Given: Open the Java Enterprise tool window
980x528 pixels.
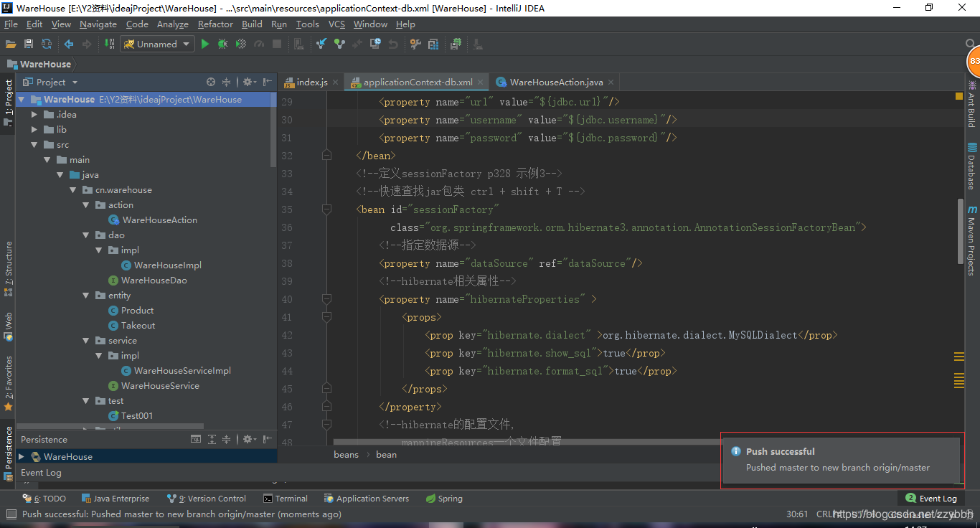Looking at the screenshot, I should point(116,499).
